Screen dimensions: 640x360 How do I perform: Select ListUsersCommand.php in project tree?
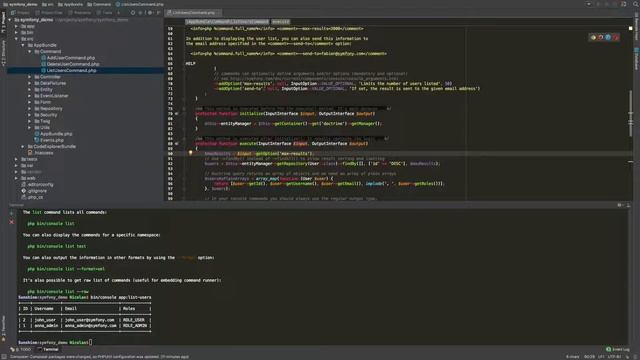tap(69, 71)
